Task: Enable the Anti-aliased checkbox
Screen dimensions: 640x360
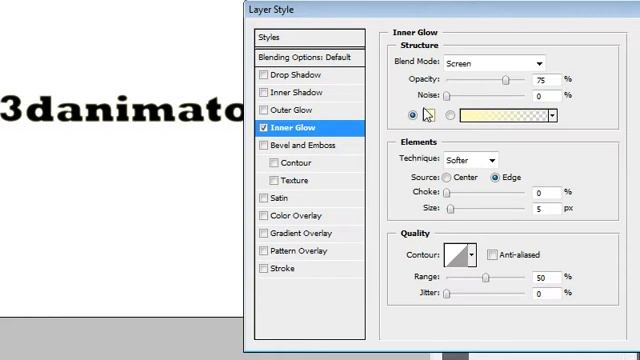Action: [492, 255]
